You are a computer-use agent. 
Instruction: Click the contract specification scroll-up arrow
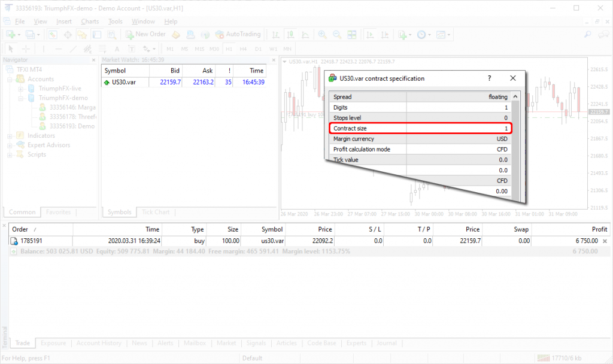(515, 96)
